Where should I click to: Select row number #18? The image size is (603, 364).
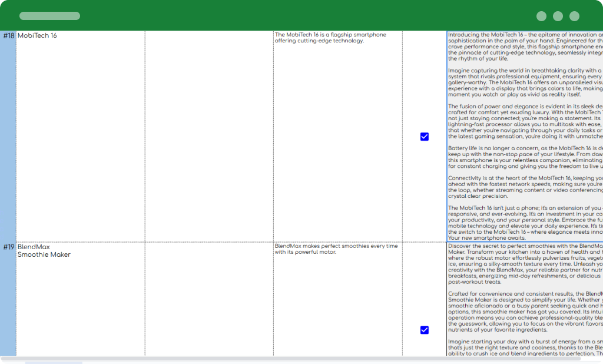click(8, 136)
